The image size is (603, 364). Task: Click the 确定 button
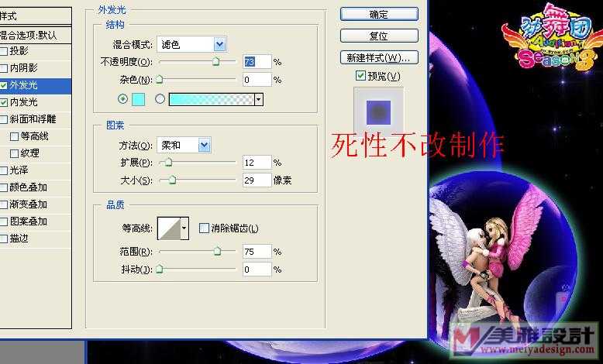(379, 14)
